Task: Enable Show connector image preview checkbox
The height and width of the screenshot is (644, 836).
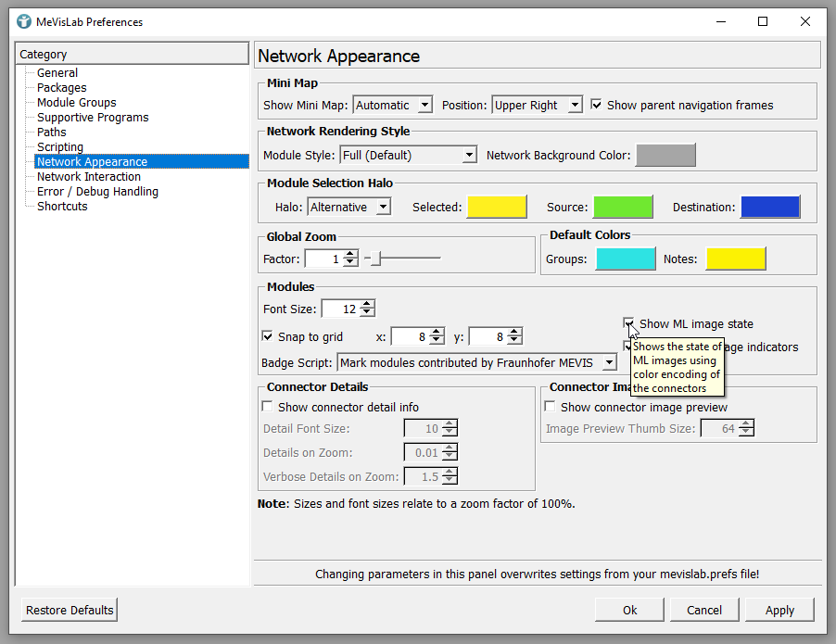Action: (x=551, y=408)
